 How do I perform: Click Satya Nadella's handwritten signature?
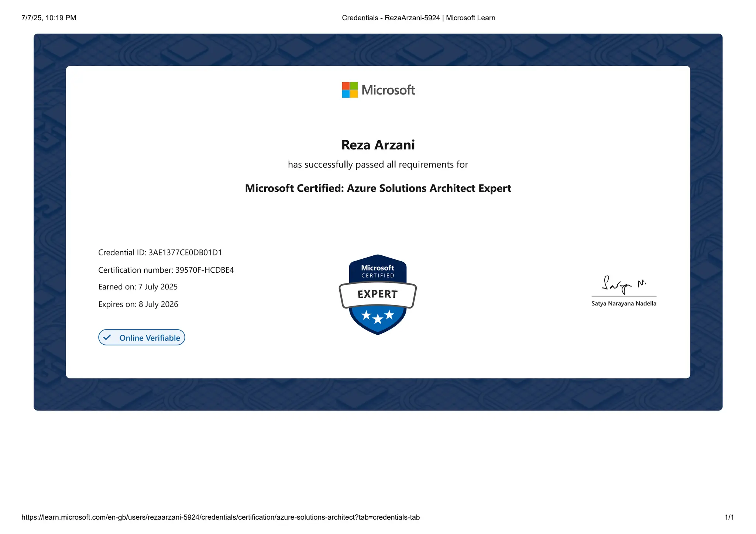(623, 285)
